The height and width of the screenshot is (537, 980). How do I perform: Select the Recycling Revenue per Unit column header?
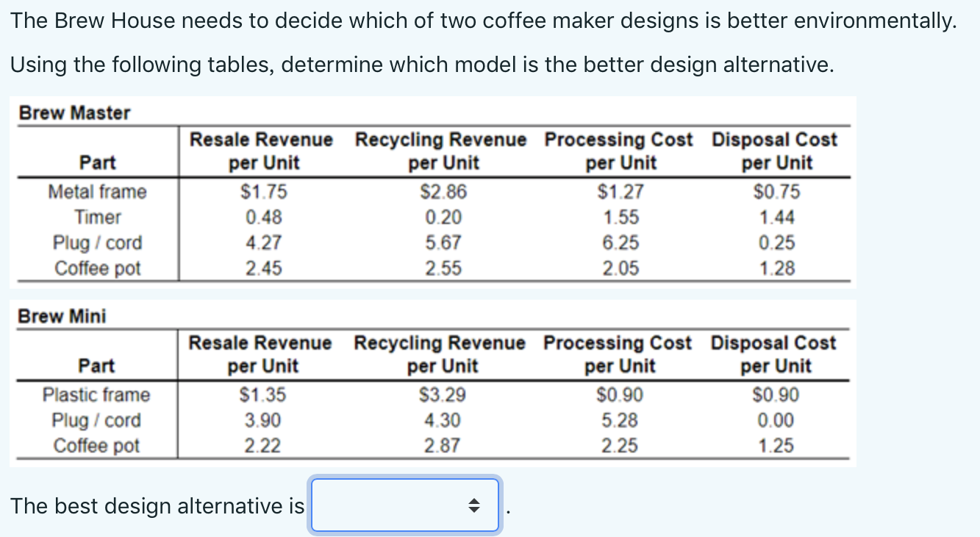[440, 151]
